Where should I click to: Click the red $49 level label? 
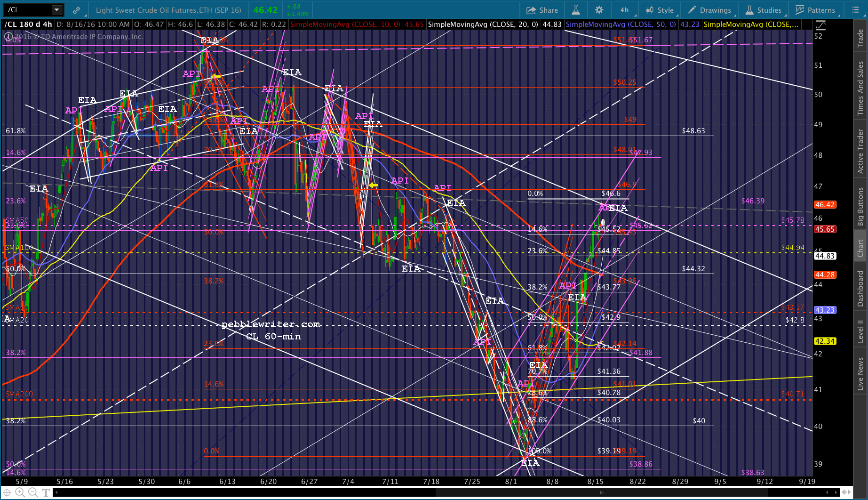(630, 120)
